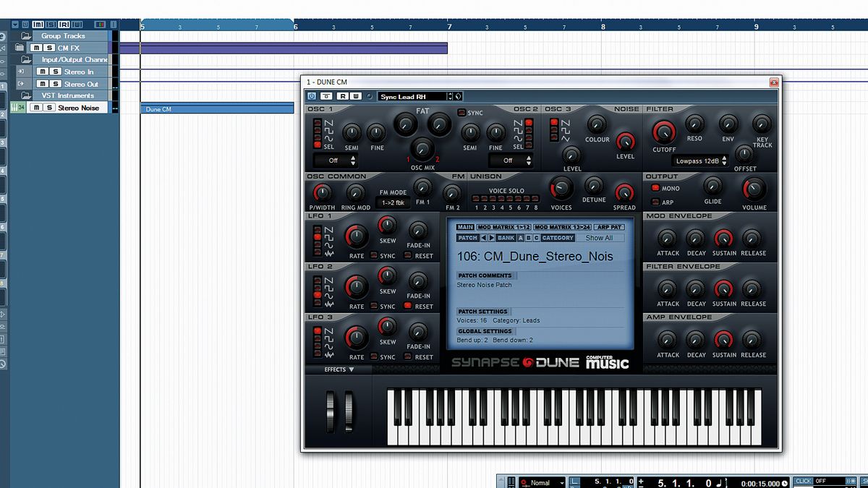Click the Show All category button
Screen dimensions: 868x488
[x=600, y=237]
